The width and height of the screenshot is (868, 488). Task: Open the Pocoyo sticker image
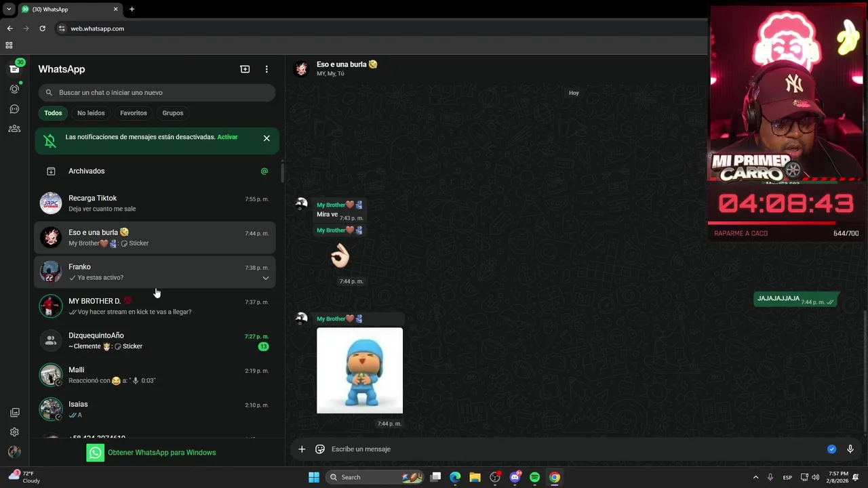pyautogui.click(x=359, y=371)
